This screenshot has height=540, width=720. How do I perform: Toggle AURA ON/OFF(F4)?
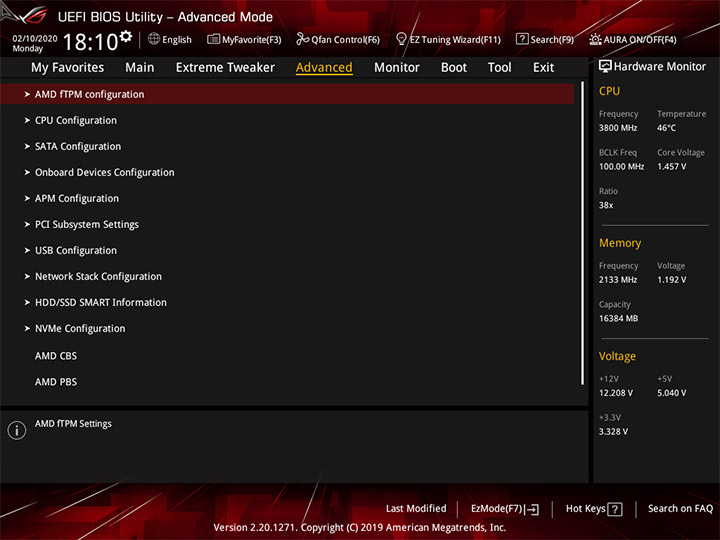tap(640, 40)
